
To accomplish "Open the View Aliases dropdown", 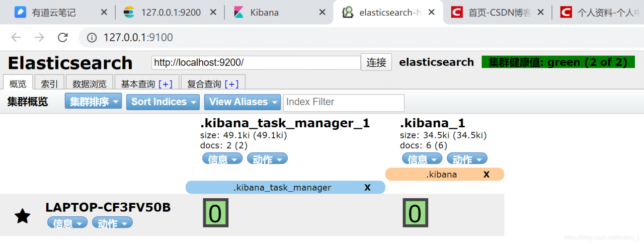I will click(242, 102).
